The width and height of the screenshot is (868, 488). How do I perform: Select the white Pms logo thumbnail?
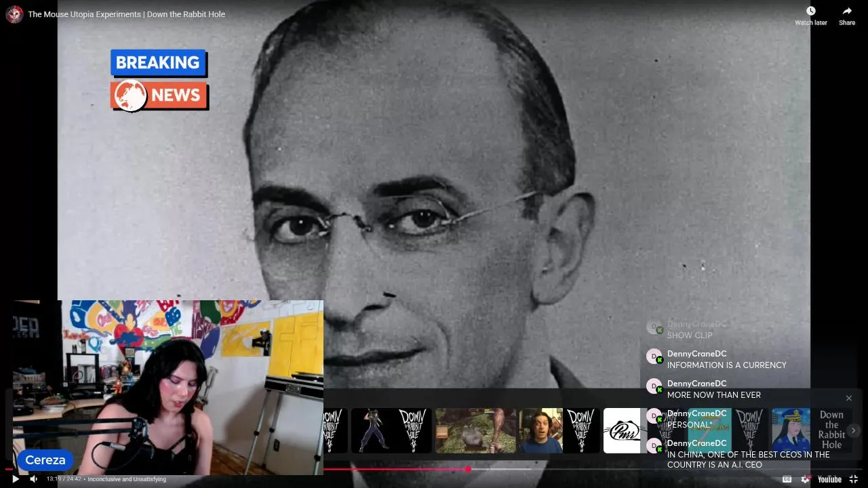pyautogui.click(x=622, y=430)
